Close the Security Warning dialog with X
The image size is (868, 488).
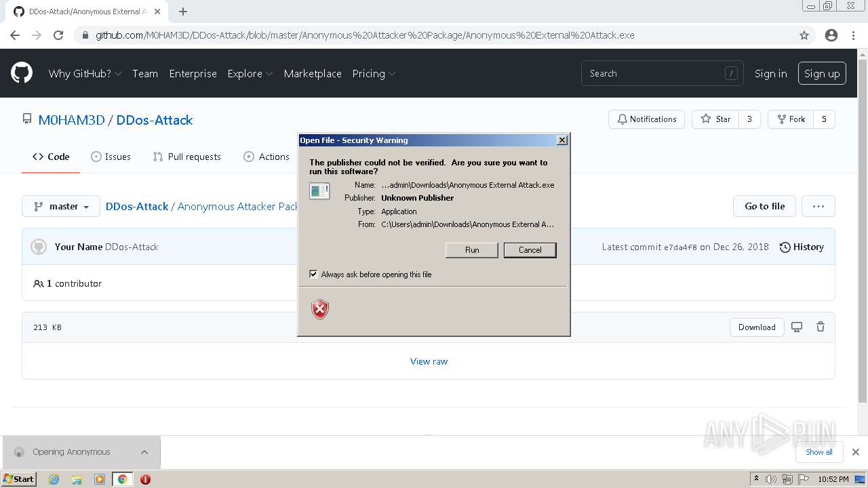pos(561,140)
